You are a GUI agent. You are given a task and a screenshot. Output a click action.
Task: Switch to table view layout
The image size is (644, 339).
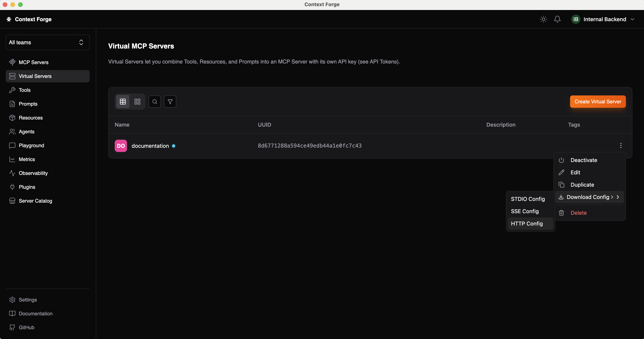(x=123, y=102)
